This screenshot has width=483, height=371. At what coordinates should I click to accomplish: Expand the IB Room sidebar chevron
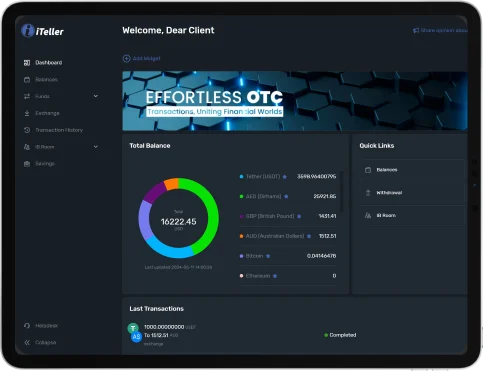click(x=96, y=147)
